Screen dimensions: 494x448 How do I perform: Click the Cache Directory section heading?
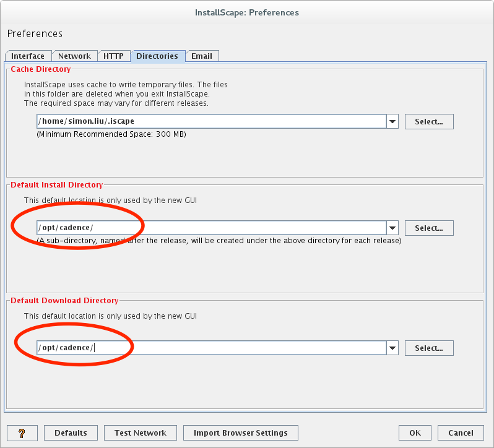click(x=41, y=69)
